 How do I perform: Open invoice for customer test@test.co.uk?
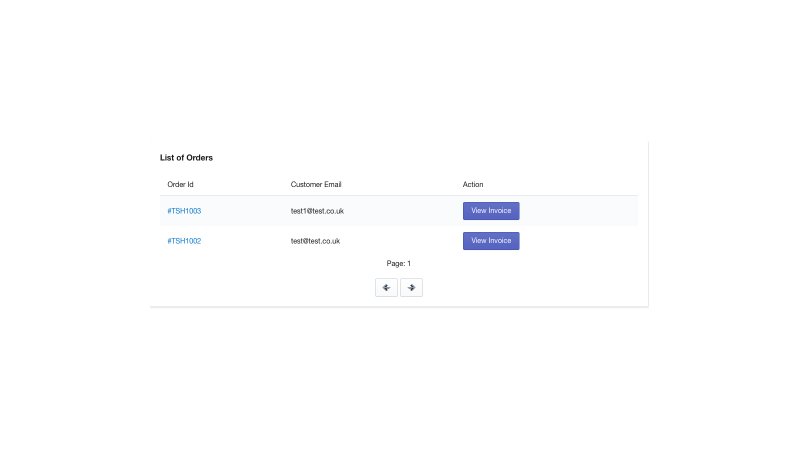click(x=491, y=241)
